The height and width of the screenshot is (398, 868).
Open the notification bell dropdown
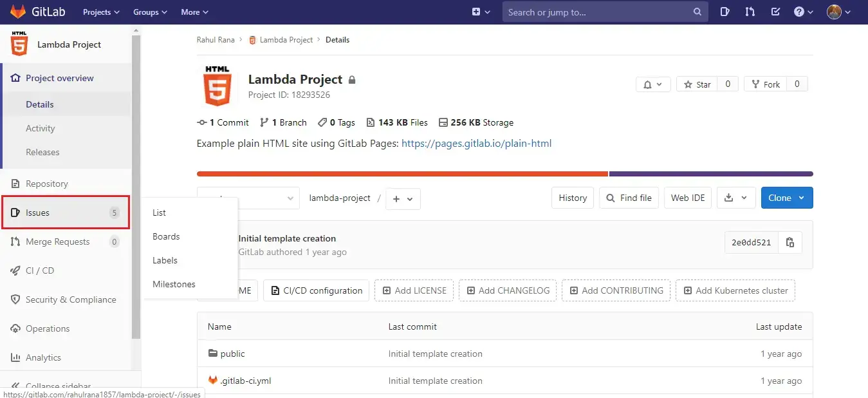(653, 84)
